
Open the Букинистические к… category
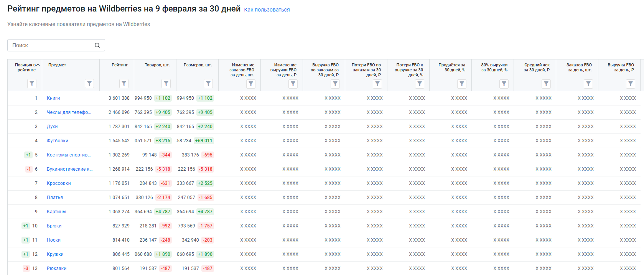tap(70, 169)
